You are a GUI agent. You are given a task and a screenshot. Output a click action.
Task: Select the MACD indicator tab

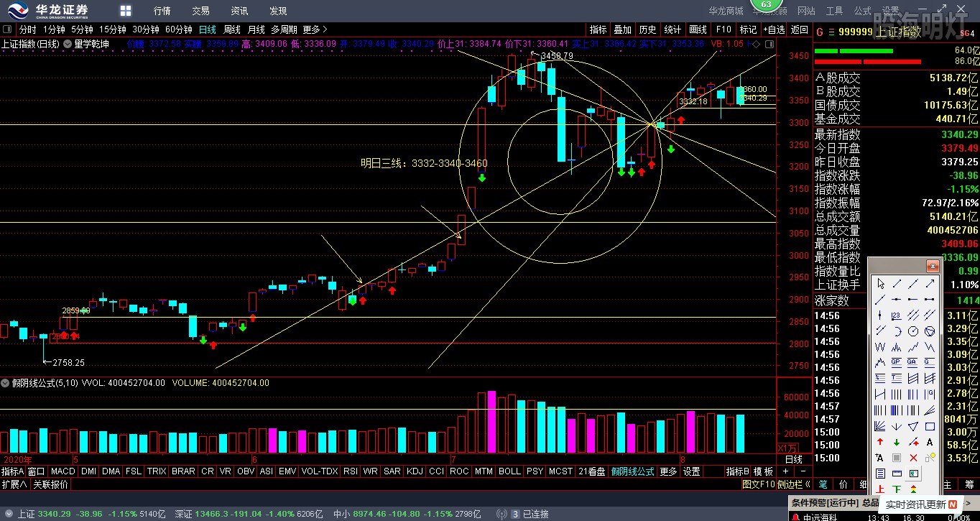click(63, 471)
